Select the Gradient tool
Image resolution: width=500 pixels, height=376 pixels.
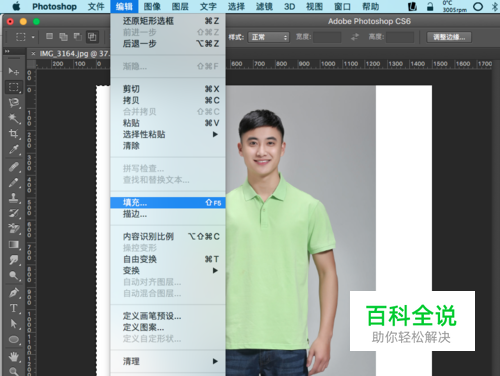[x=14, y=244]
